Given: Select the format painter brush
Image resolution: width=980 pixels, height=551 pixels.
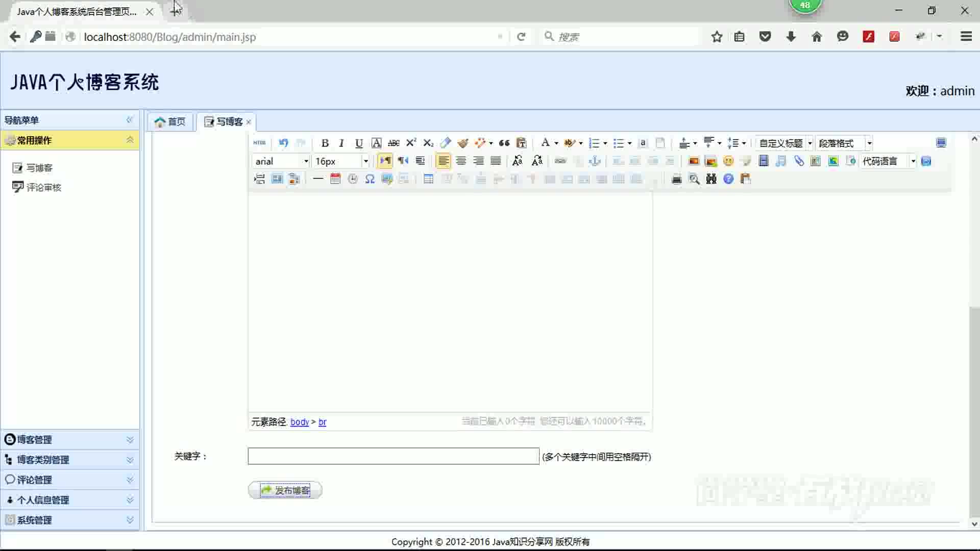Looking at the screenshot, I should pos(463,143).
